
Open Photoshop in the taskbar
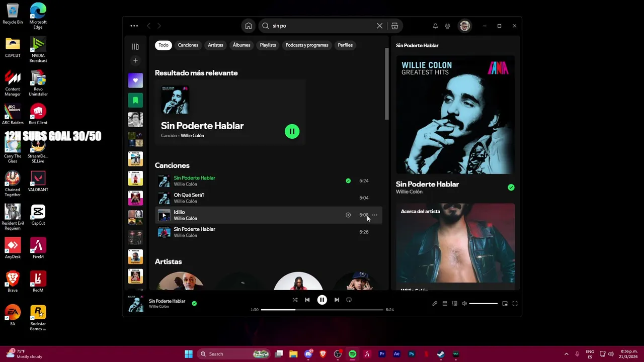pyautogui.click(x=412, y=354)
